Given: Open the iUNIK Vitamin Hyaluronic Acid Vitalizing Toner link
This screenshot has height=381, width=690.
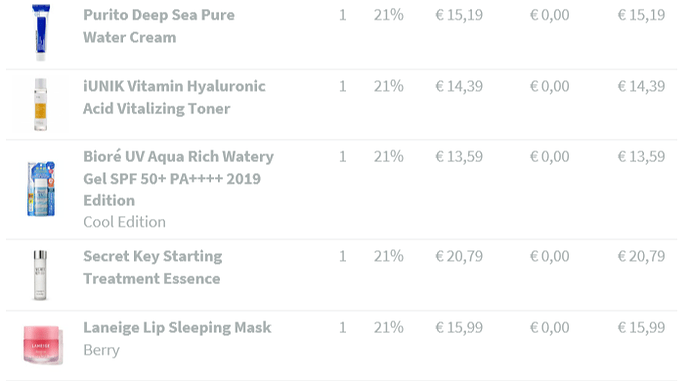Looking at the screenshot, I should 174,97.
